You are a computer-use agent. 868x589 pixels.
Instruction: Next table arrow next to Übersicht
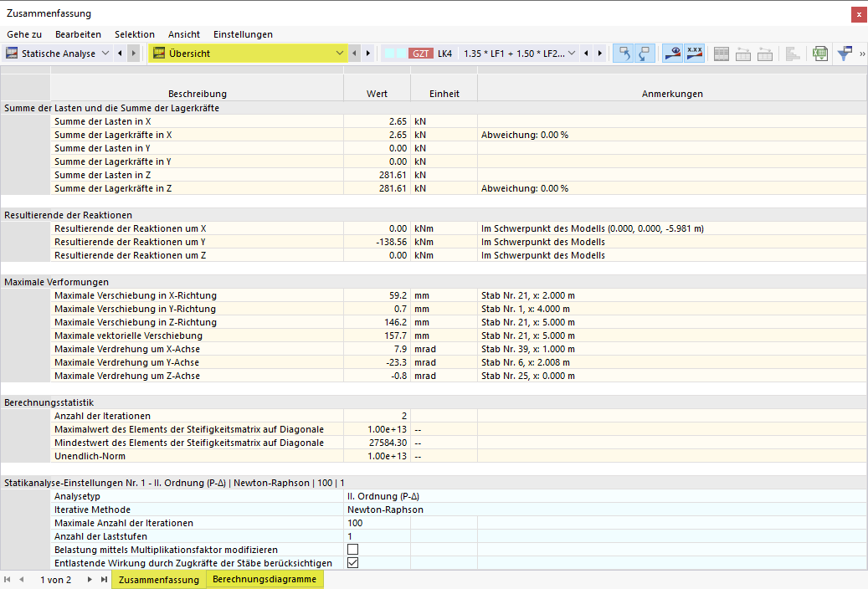pyautogui.click(x=368, y=54)
